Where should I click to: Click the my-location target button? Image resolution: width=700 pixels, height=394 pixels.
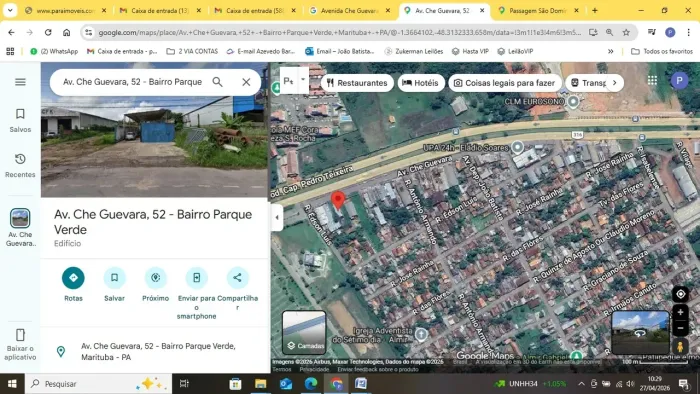tap(680, 294)
